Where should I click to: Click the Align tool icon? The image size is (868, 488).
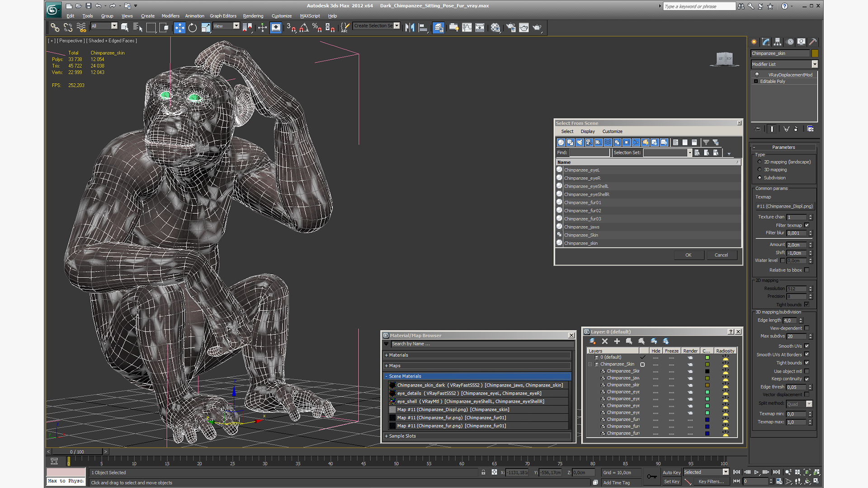[x=423, y=28]
